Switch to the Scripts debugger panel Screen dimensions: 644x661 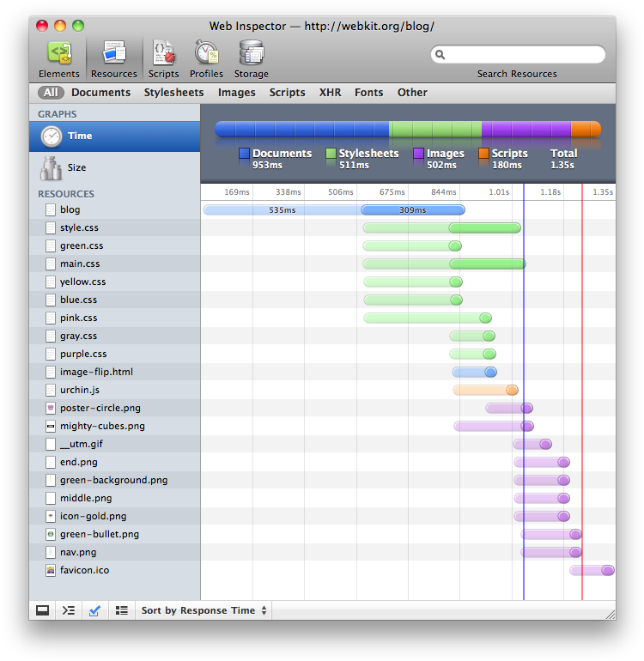click(x=163, y=58)
